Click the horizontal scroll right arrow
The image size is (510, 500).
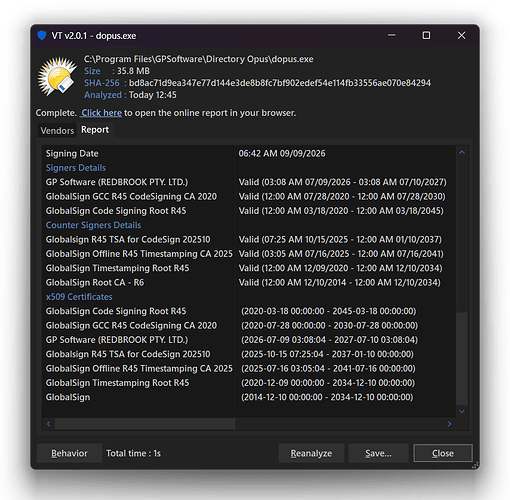click(449, 424)
